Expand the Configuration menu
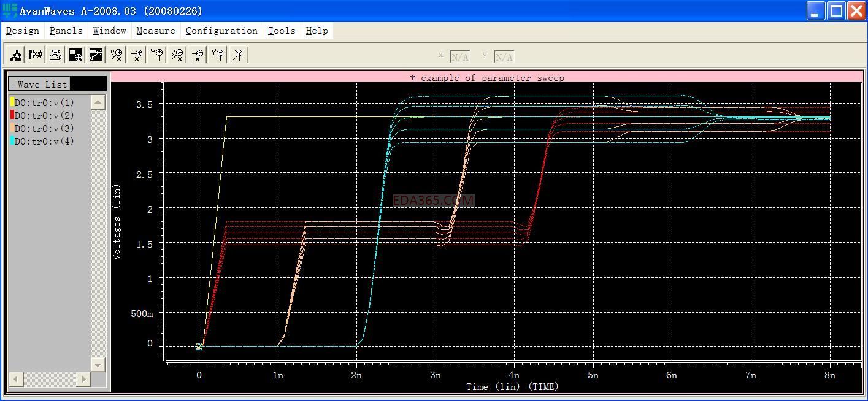This screenshot has width=868, height=401. click(221, 31)
